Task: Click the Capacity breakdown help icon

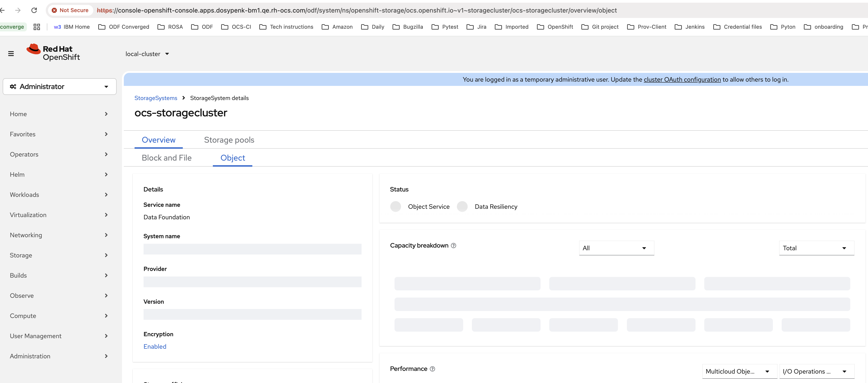Action: click(x=454, y=246)
